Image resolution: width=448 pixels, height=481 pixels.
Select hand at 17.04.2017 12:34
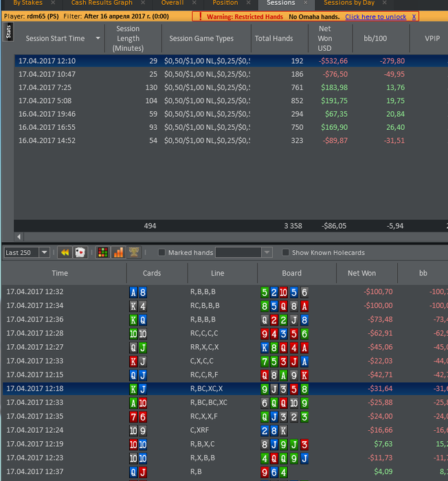225,306
